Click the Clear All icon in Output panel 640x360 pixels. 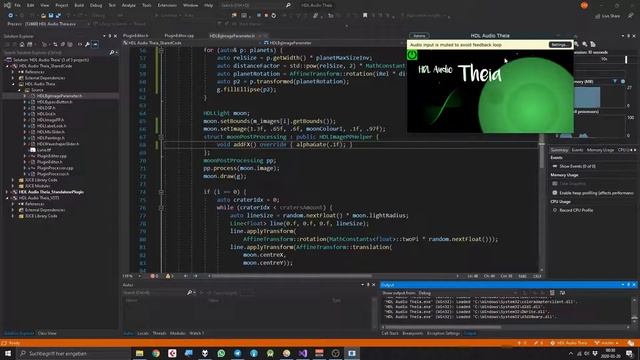coord(552,293)
